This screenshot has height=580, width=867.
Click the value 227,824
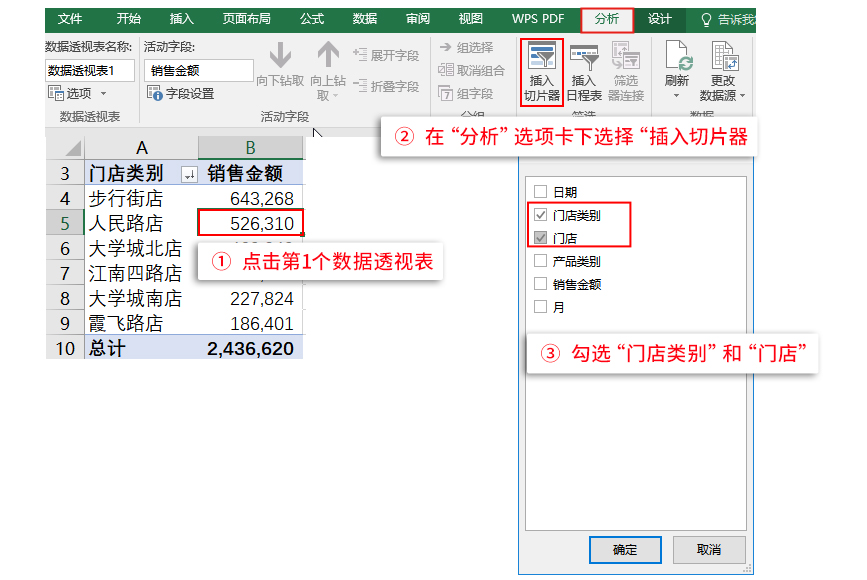point(262,299)
